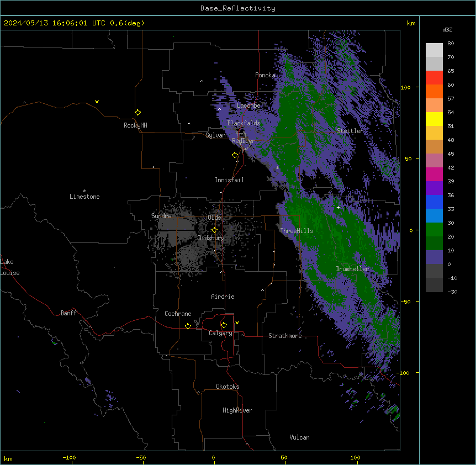This screenshot has height=465, width=476.
Task: Click the Limestone label
Action: [x=84, y=197]
